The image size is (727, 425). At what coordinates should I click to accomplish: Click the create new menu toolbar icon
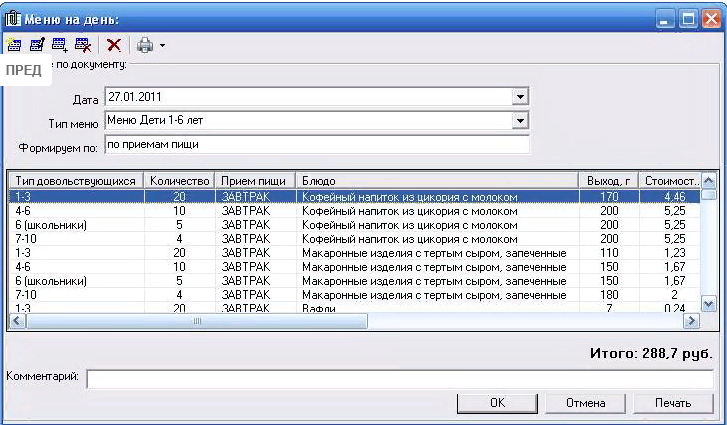point(14,45)
